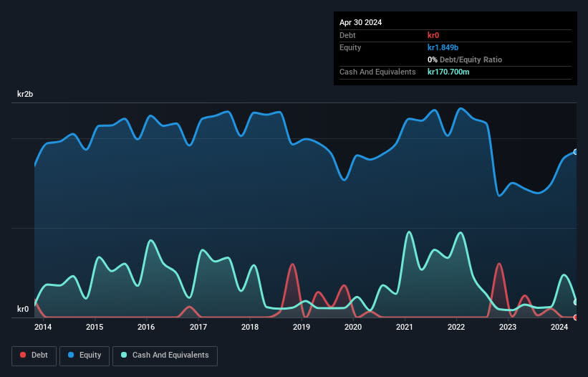Click the 2019 x-axis label
Viewport: 588px width, 377px height.
coord(302,327)
